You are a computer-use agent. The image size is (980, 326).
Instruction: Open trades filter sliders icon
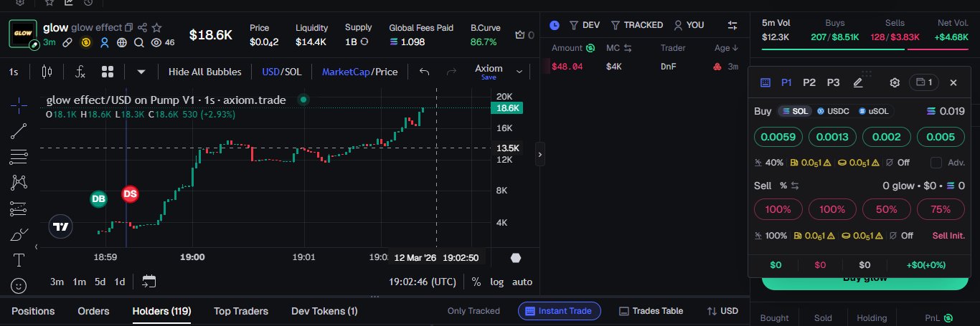point(732,25)
